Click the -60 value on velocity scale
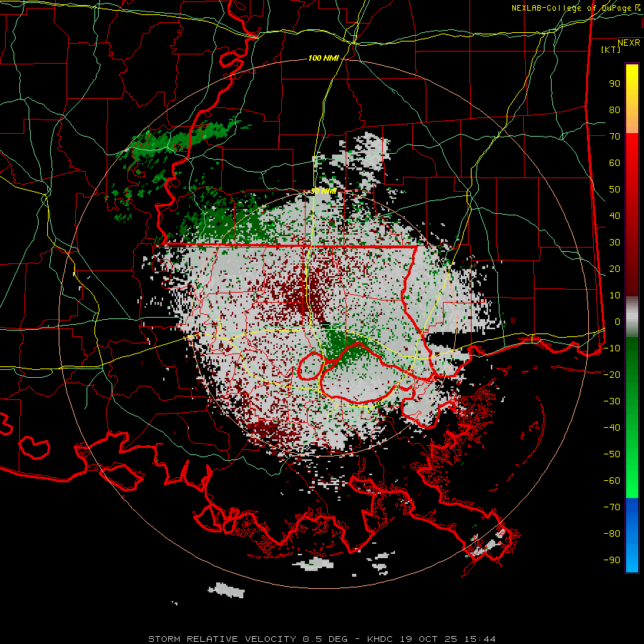Viewport: 644px width, 644px height. coord(612,481)
